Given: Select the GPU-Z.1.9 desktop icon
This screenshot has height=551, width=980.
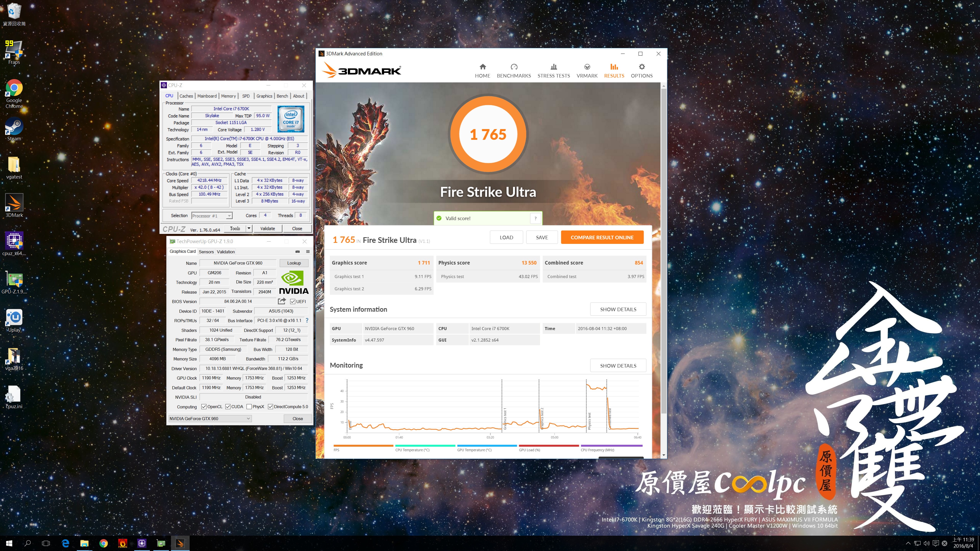Looking at the screenshot, I should pos(14,282).
